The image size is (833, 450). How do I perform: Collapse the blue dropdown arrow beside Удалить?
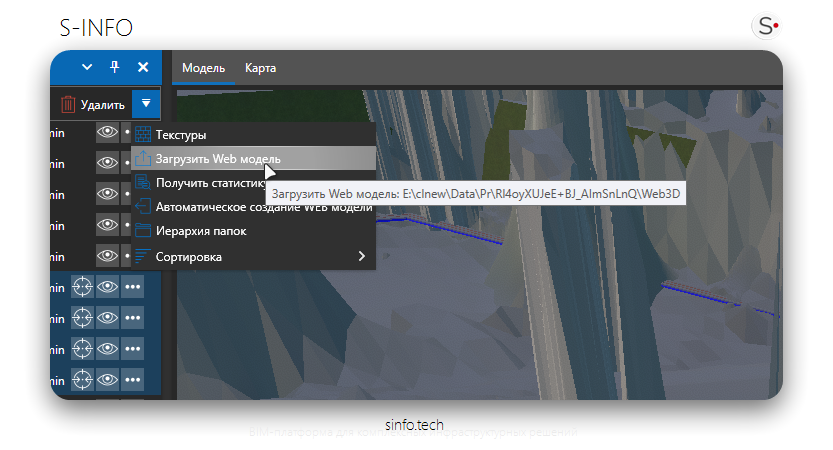pyautogui.click(x=146, y=103)
